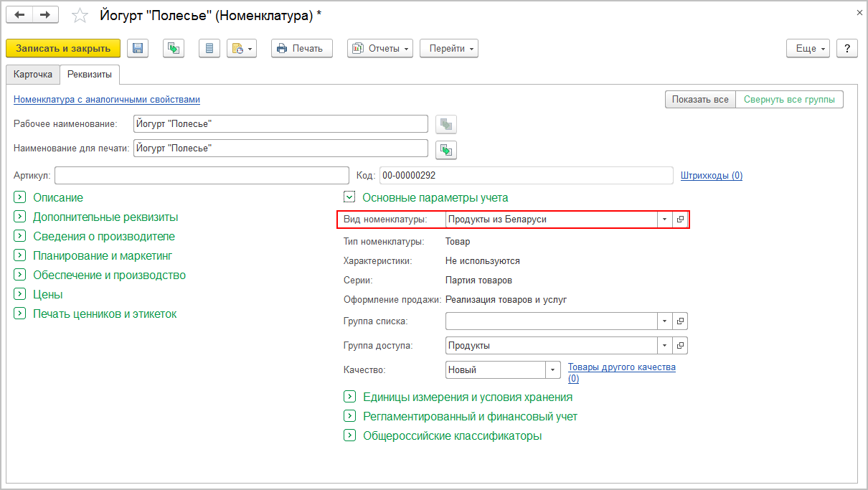Open the nomenclature kind card via overlapping-squares icon
Screen dimensions: 868x490
[x=679, y=220]
